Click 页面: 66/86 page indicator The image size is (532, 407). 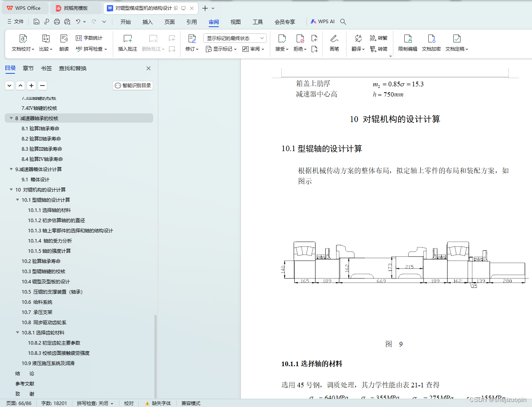click(19, 403)
